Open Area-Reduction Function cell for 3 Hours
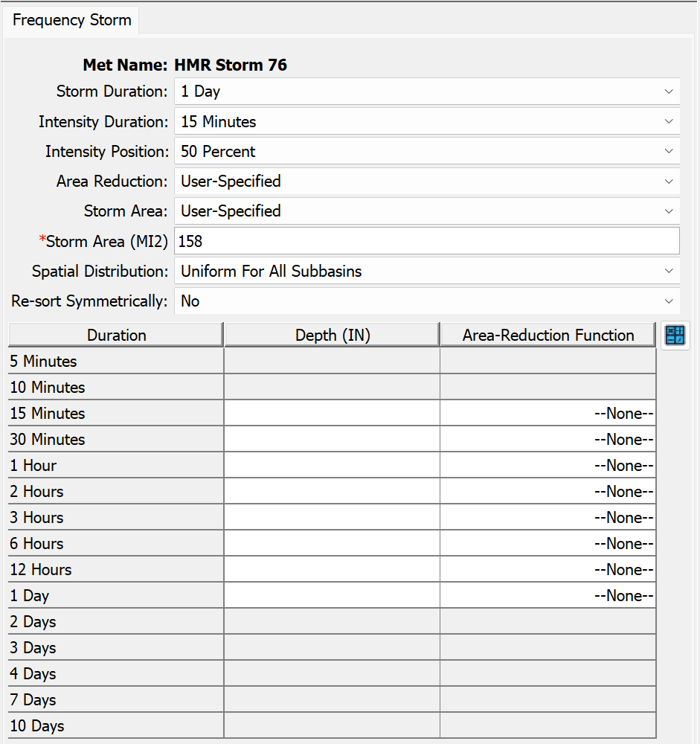Image resolution: width=700 pixels, height=744 pixels. [x=548, y=518]
